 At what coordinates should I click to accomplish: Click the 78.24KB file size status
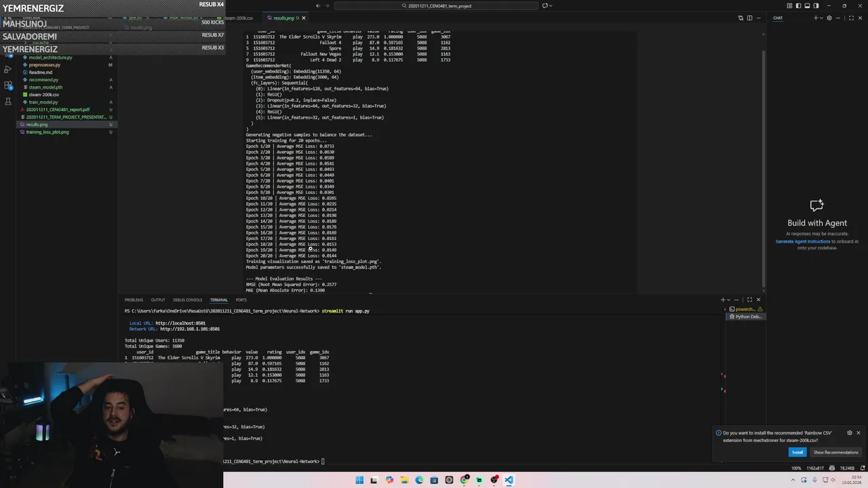846,468
